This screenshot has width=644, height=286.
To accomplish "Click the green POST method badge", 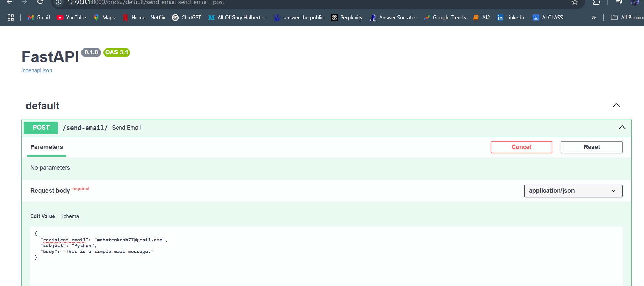I will (x=41, y=128).
